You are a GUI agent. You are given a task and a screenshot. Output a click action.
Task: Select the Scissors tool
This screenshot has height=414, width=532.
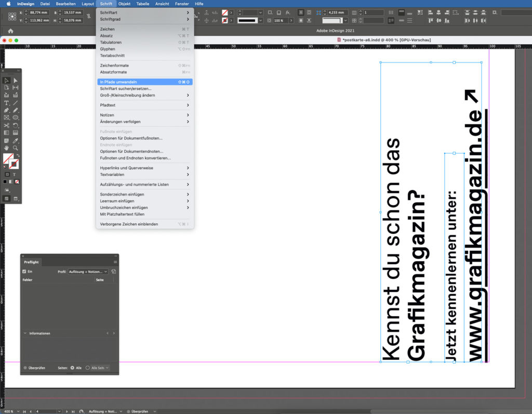(x=6, y=125)
